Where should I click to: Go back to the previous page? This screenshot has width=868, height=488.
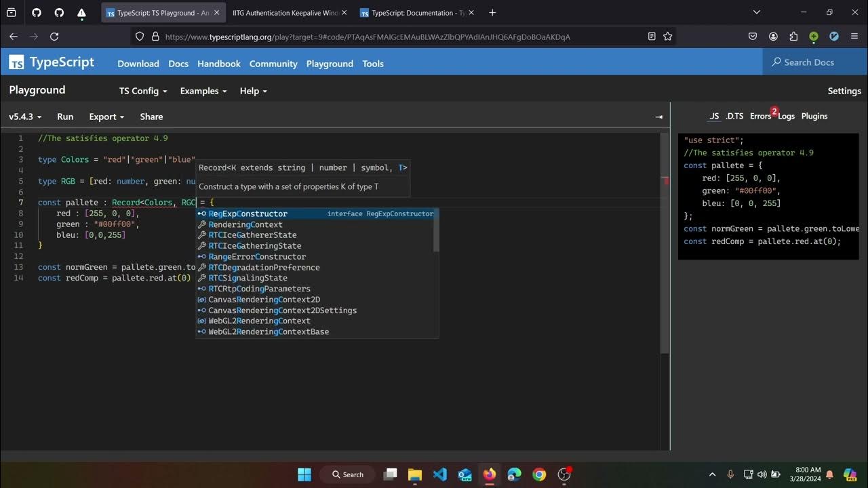pyautogui.click(x=13, y=37)
